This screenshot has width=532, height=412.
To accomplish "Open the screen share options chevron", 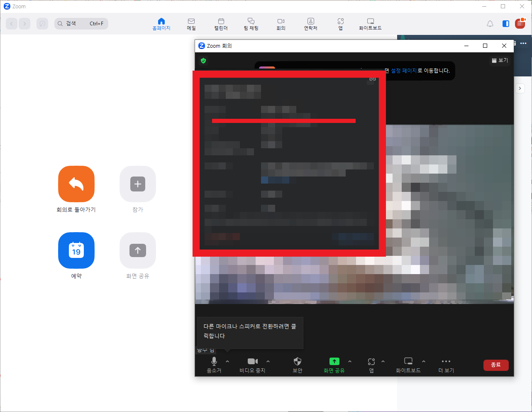I will tap(349, 361).
